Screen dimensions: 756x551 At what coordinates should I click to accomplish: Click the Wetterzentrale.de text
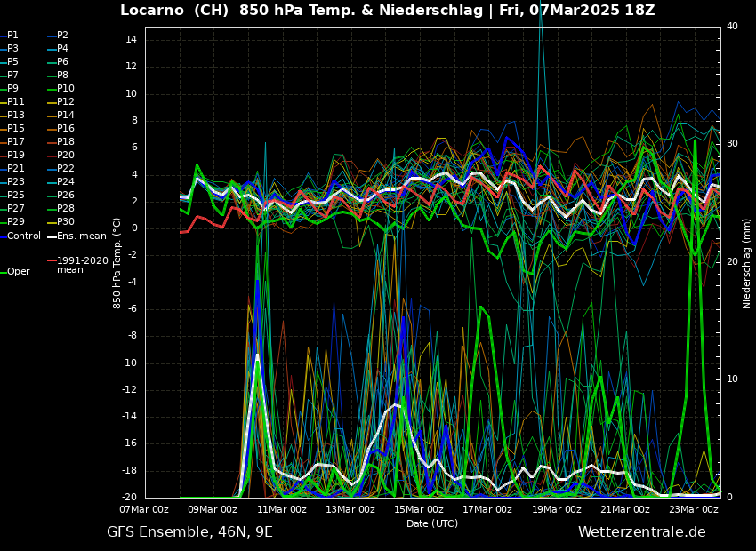tap(641, 532)
